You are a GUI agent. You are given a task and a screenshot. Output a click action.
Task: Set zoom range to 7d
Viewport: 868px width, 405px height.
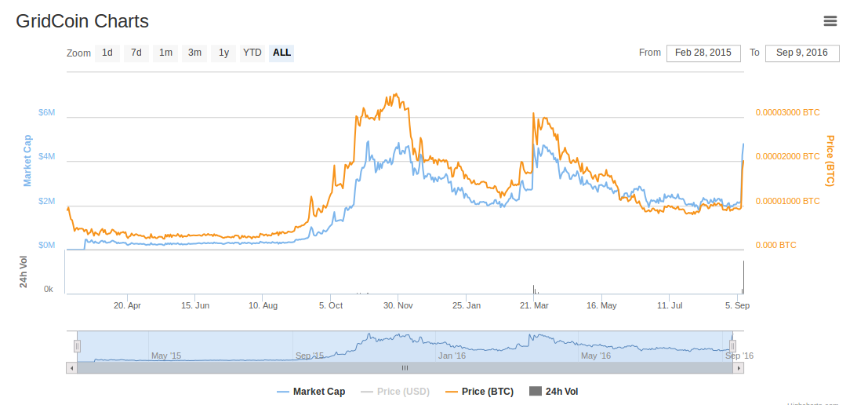click(x=136, y=53)
